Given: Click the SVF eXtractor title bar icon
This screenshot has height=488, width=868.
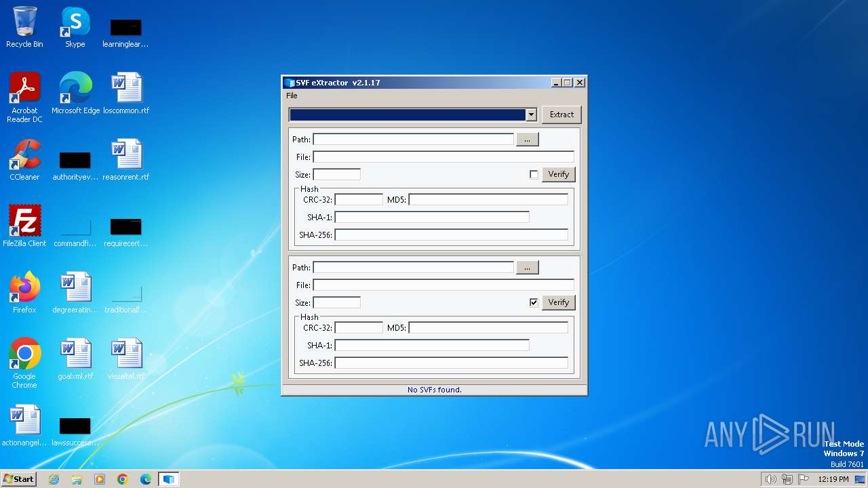Looking at the screenshot, I should pyautogui.click(x=290, y=83).
